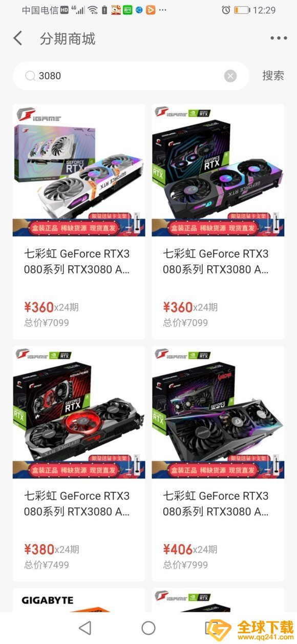The width and height of the screenshot is (297, 644).
Task: Tap the battery icon in the status bar
Action: pos(242,10)
